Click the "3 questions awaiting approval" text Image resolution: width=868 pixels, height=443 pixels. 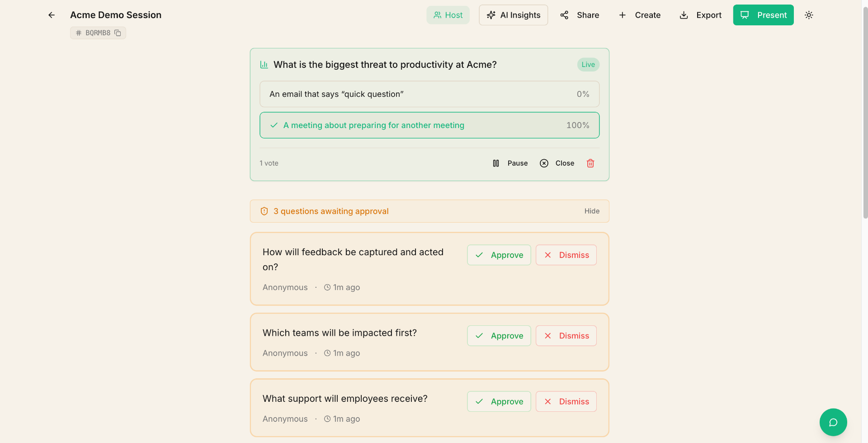(x=331, y=211)
